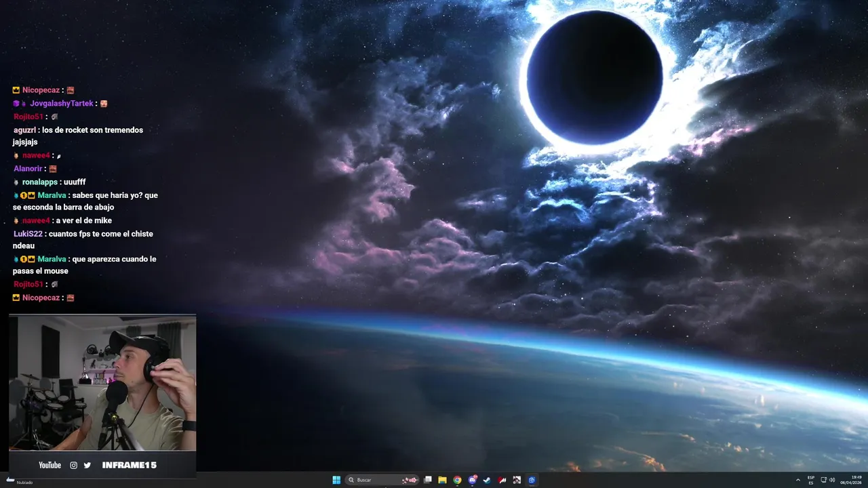
Task: Open File Explorer from the taskbar
Action: pyautogui.click(x=442, y=480)
